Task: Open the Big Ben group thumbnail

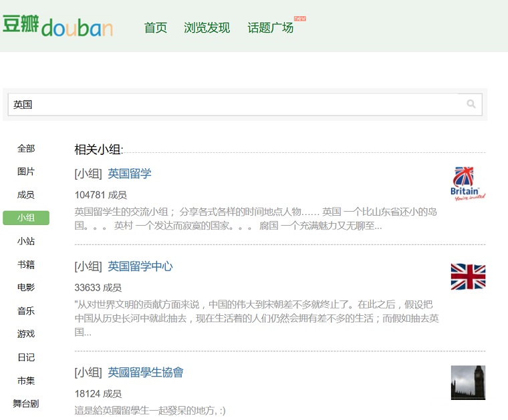Action: 468,383
